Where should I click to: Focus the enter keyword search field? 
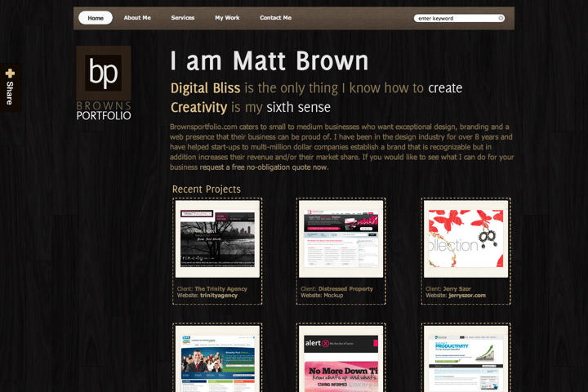459,18
